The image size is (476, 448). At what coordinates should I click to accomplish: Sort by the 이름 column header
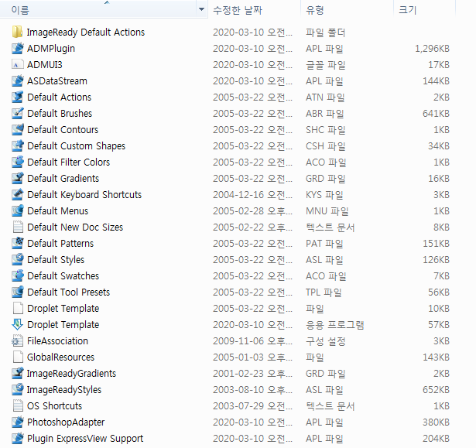tap(98, 9)
